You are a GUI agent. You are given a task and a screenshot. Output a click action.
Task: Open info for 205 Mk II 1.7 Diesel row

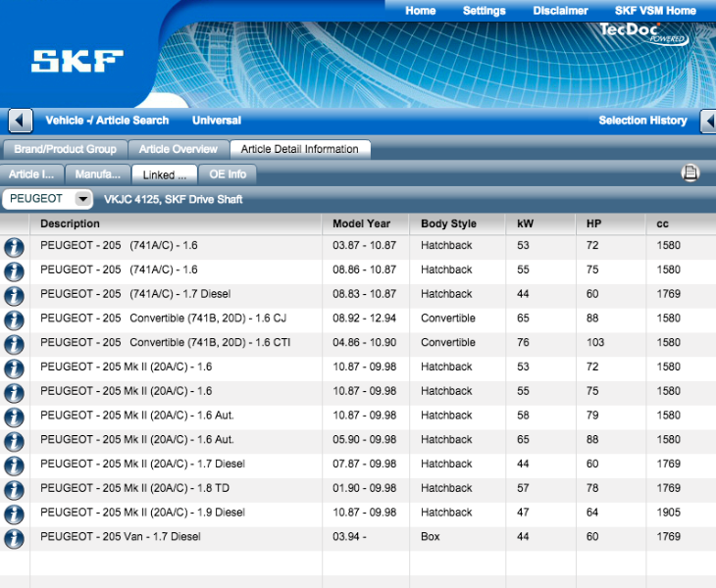14,465
